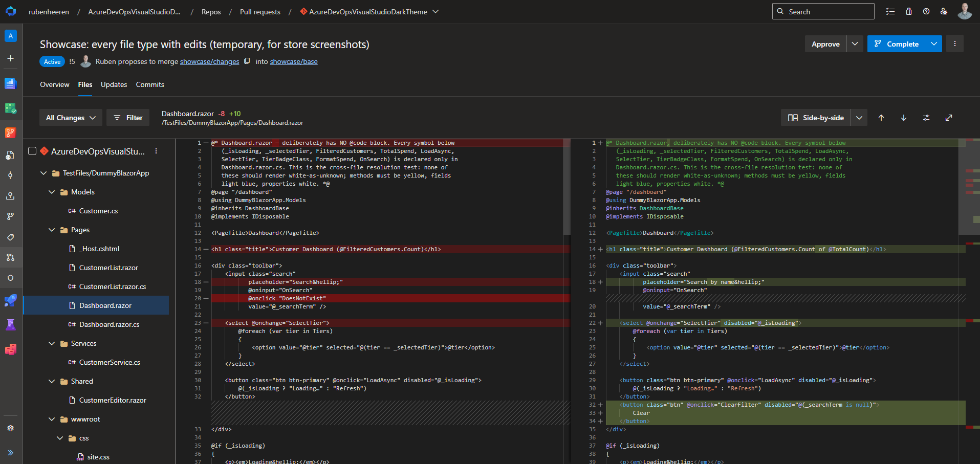The width and height of the screenshot is (980, 464).
Task: Open the Marketplace shopping bag icon
Action: [909, 11]
